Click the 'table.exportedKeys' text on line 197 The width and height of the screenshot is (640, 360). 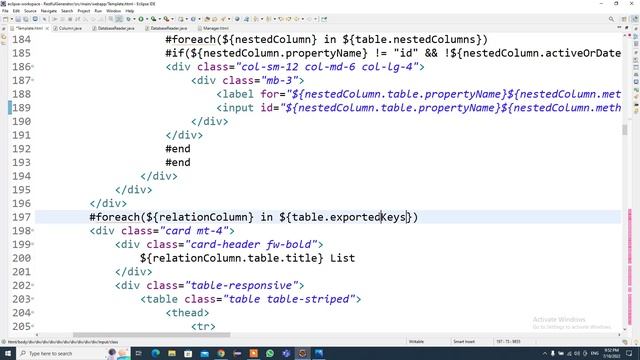tap(349, 217)
